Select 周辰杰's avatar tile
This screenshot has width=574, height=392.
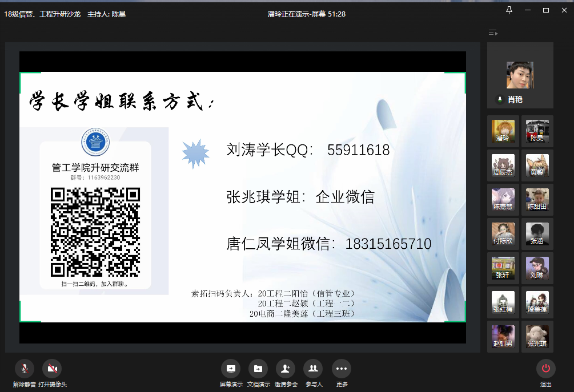pos(503,166)
